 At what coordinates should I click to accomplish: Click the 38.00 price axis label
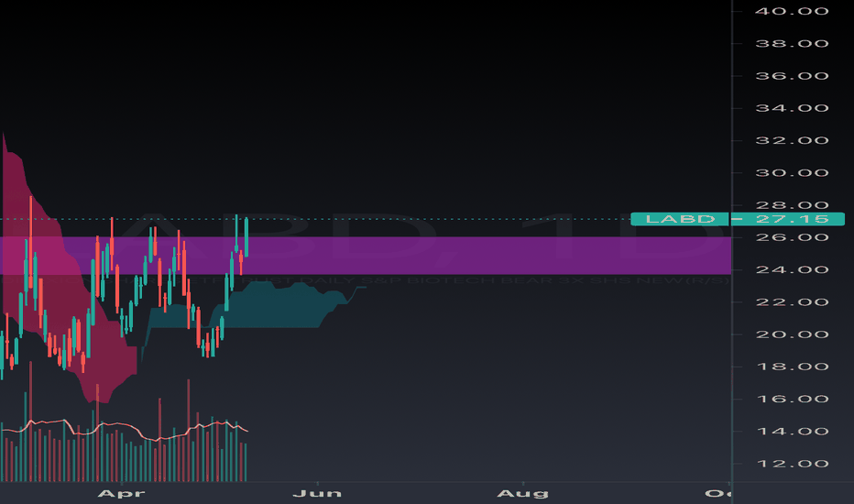coord(792,44)
